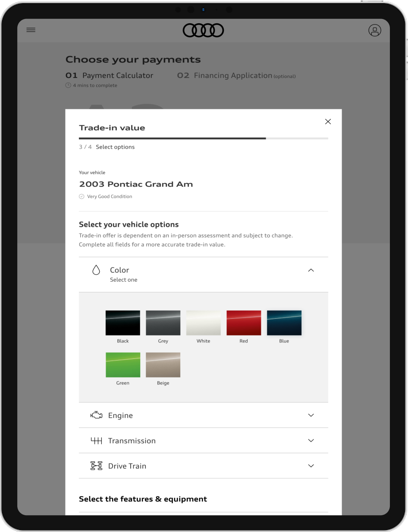
Task: Select the Black color swatch
Action: (x=123, y=323)
